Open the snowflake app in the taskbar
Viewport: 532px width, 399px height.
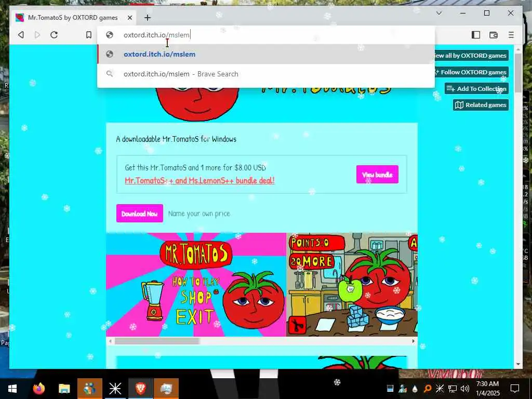(115, 389)
